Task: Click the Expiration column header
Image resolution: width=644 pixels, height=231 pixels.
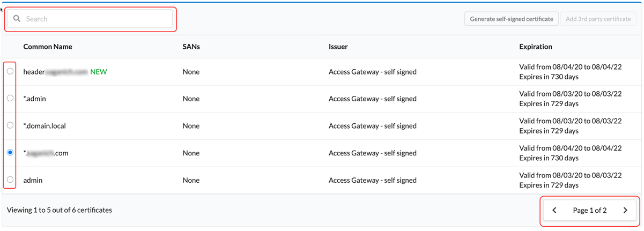Action: [x=535, y=47]
